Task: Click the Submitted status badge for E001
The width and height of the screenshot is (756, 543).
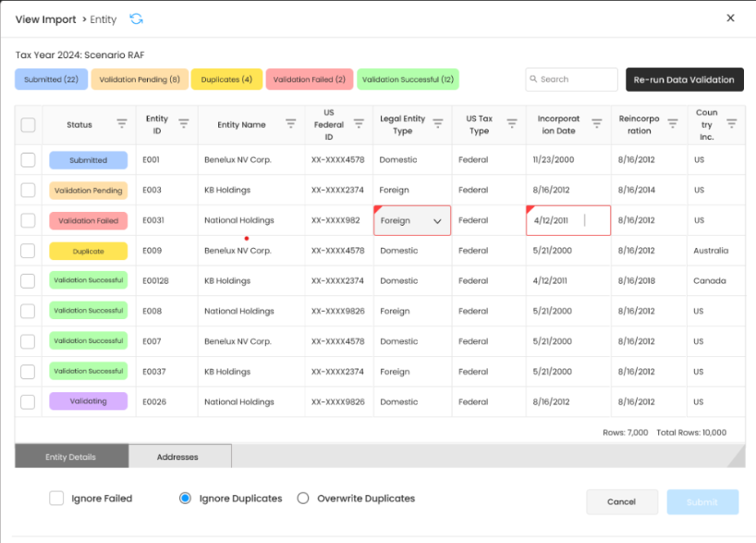Action: click(x=88, y=160)
